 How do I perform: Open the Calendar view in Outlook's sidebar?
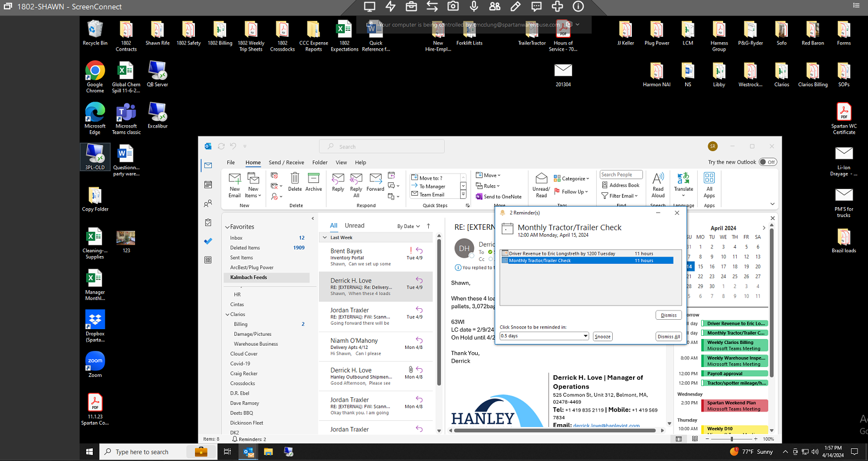208,185
